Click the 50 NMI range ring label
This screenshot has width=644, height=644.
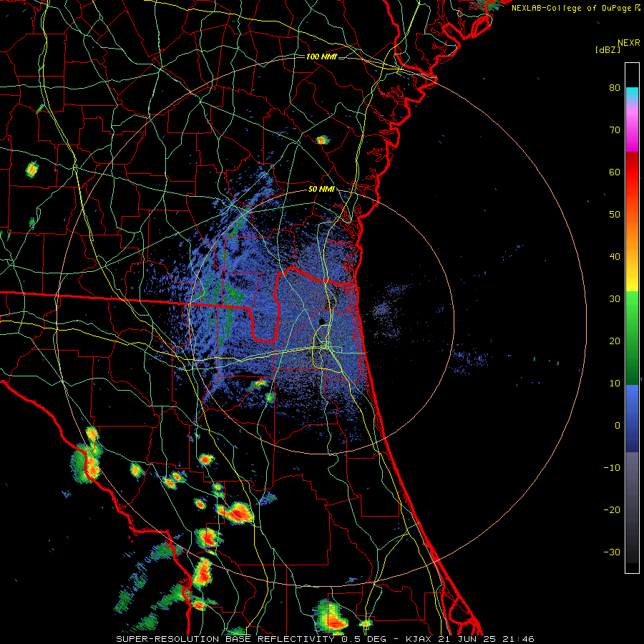[321, 190]
